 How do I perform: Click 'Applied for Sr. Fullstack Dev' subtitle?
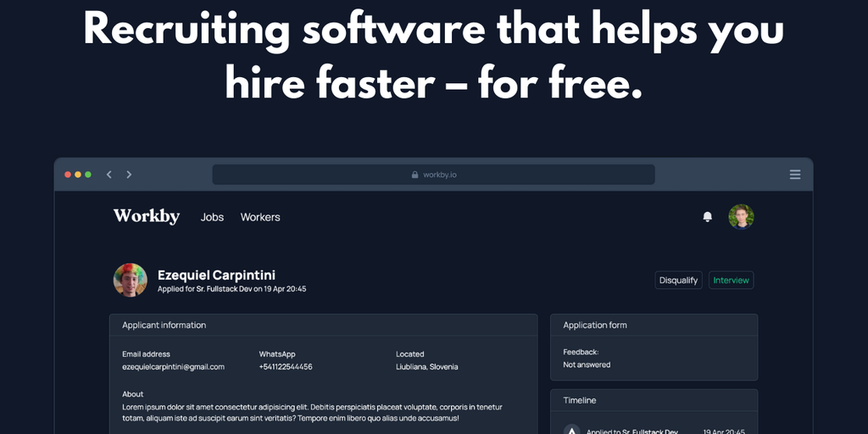click(232, 289)
